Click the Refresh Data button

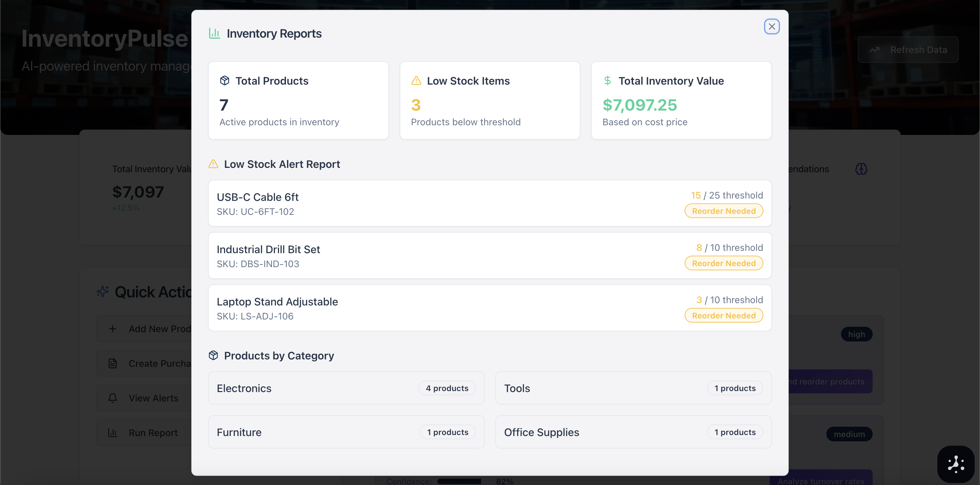[908, 50]
